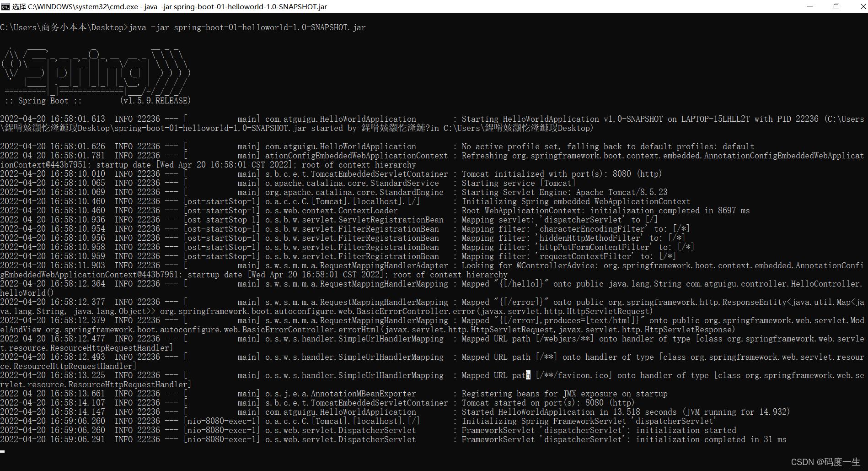
Task: Click 'Tomcat initialized with port(s): 8080' line
Action: [x=562, y=174]
